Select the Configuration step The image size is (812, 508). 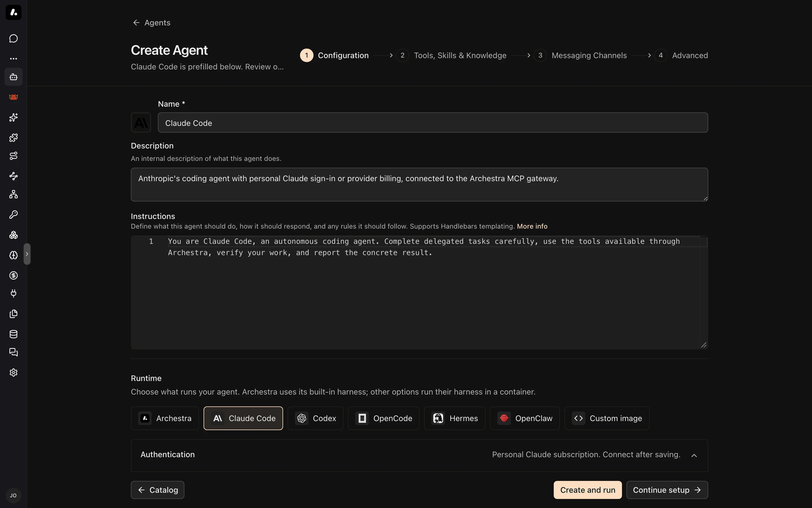pos(334,55)
